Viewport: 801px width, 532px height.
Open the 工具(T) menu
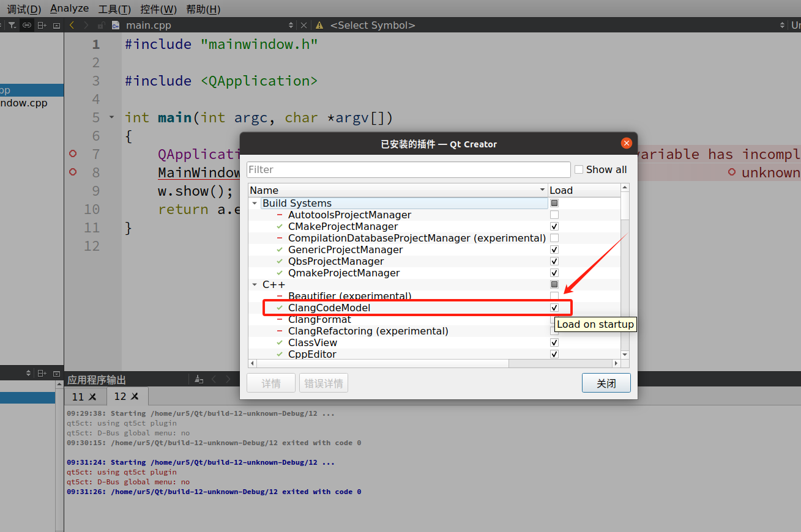pos(114,9)
